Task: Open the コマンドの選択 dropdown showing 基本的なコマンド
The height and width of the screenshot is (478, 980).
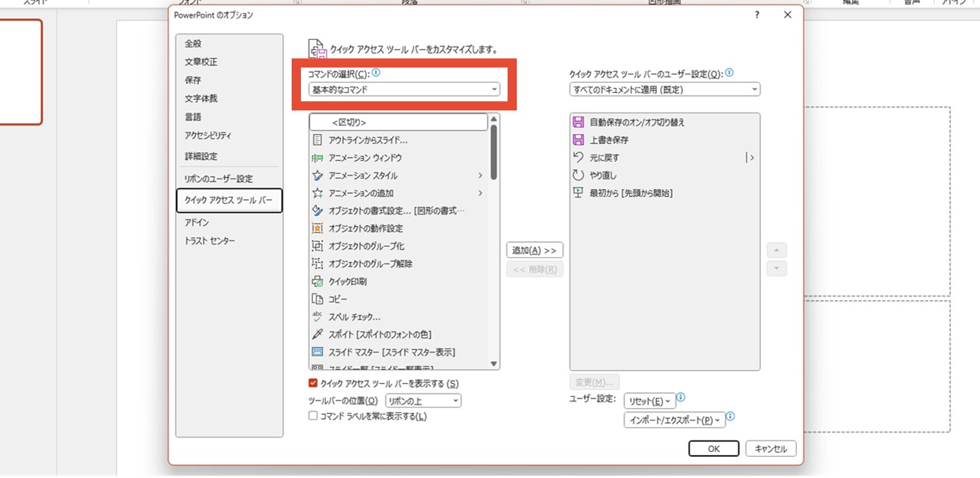Action: click(x=404, y=90)
